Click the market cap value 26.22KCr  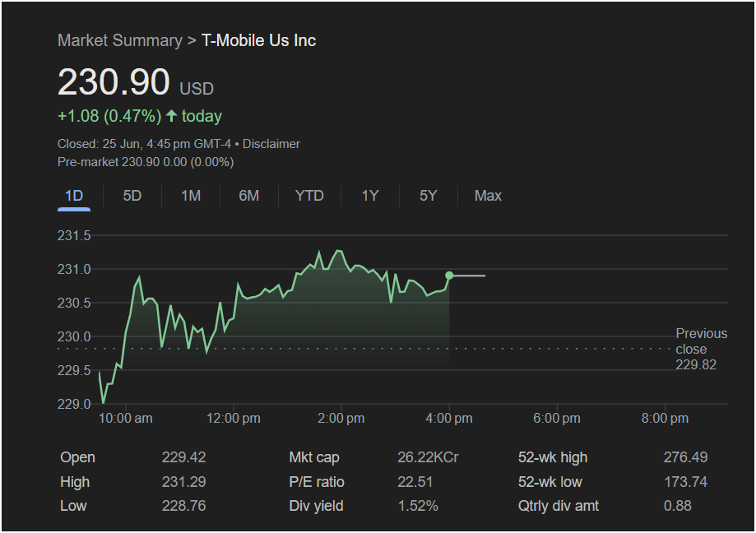[x=428, y=457]
